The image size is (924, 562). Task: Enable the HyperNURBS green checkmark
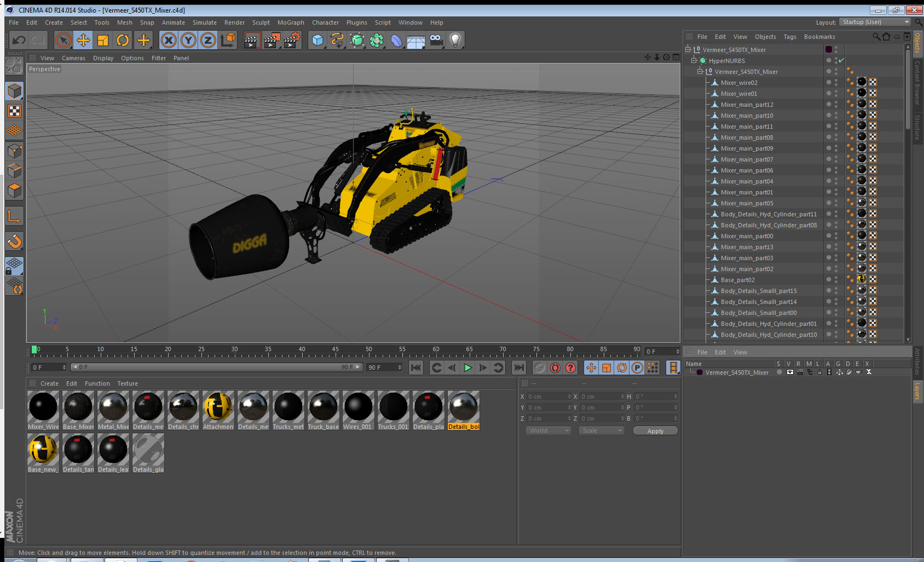pos(841,60)
